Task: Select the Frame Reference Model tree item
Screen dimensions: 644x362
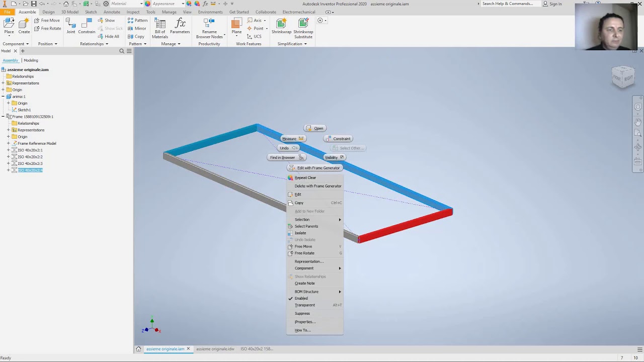Action: click(x=37, y=143)
